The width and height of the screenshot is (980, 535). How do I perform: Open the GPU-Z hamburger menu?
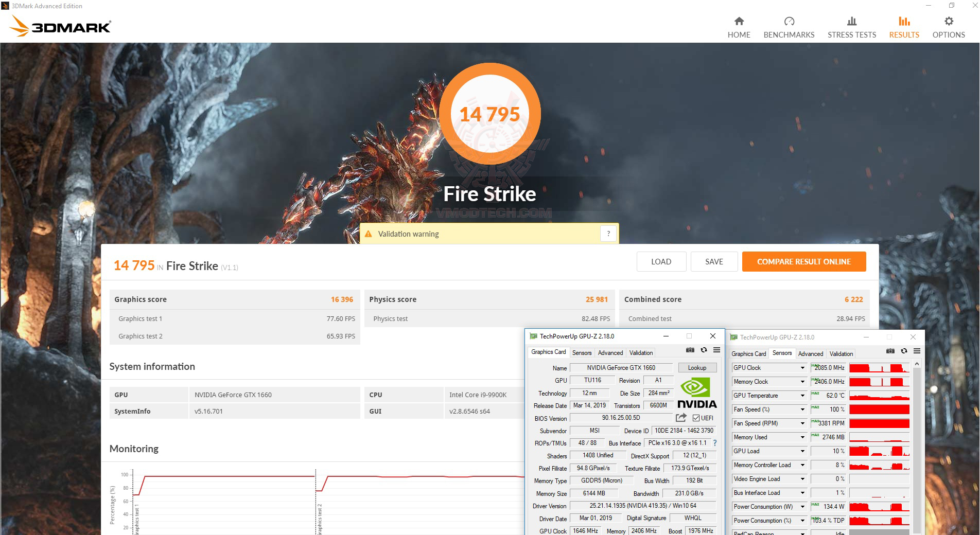[716, 350]
